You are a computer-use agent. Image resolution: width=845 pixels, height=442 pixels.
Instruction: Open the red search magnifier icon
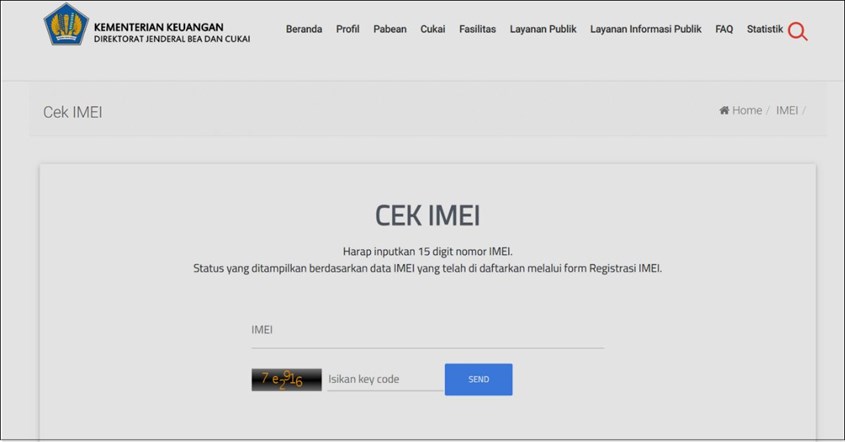tap(797, 31)
